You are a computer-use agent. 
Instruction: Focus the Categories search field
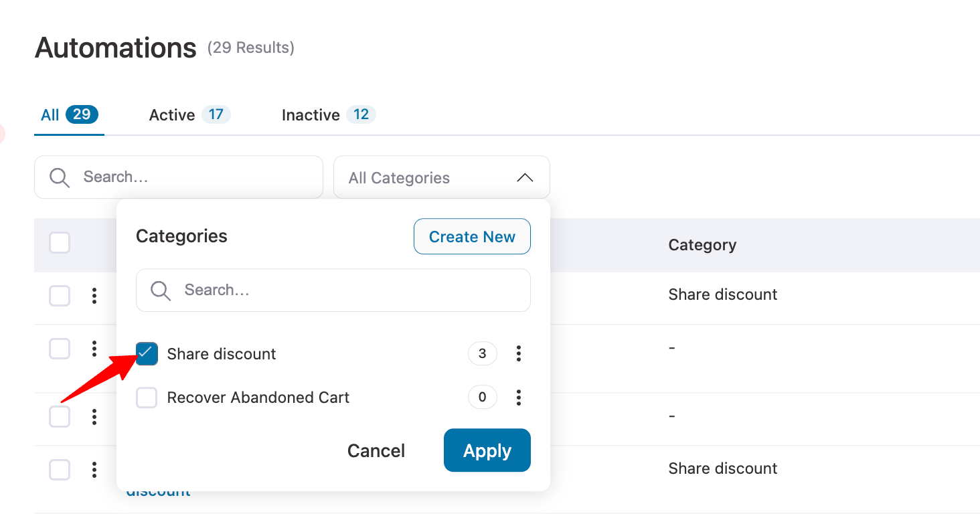[x=348, y=290]
